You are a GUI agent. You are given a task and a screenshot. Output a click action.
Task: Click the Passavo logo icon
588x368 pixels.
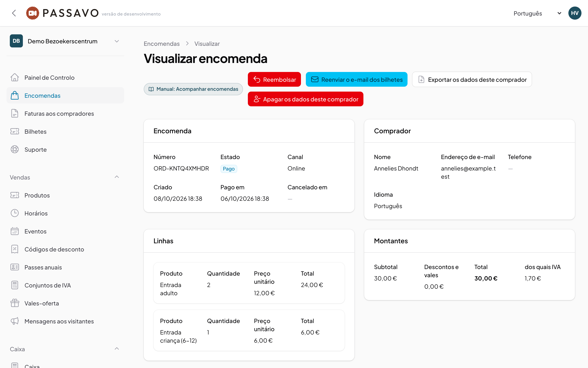click(x=32, y=13)
